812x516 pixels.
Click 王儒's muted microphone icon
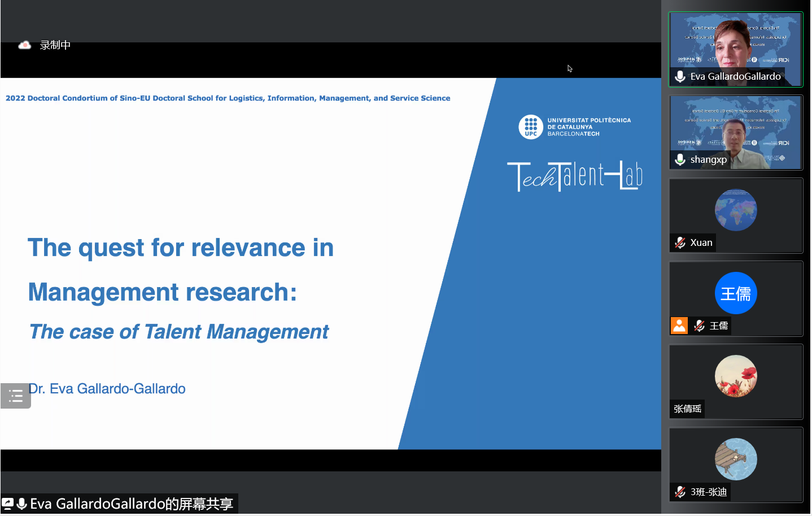(699, 326)
